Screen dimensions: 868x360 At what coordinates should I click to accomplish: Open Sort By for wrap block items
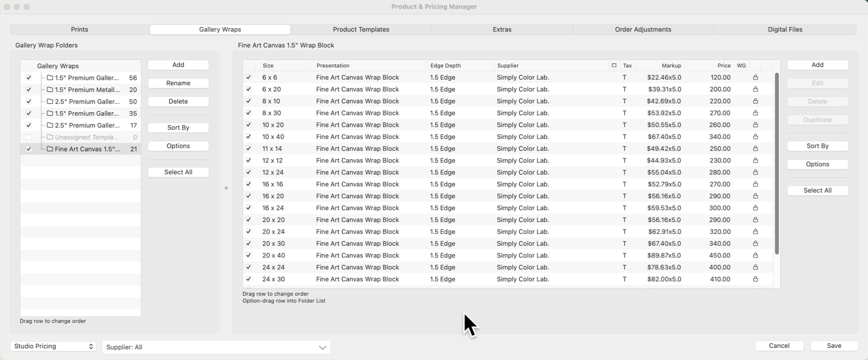[817, 146]
